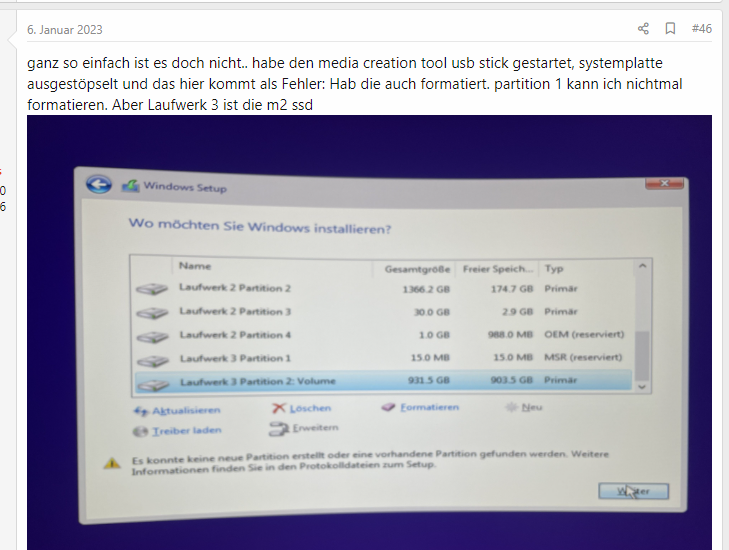Viewport: 729px width, 550px height.
Task: Select row Laufwerk 3 Partition 1
Action: tap(383, 358)
